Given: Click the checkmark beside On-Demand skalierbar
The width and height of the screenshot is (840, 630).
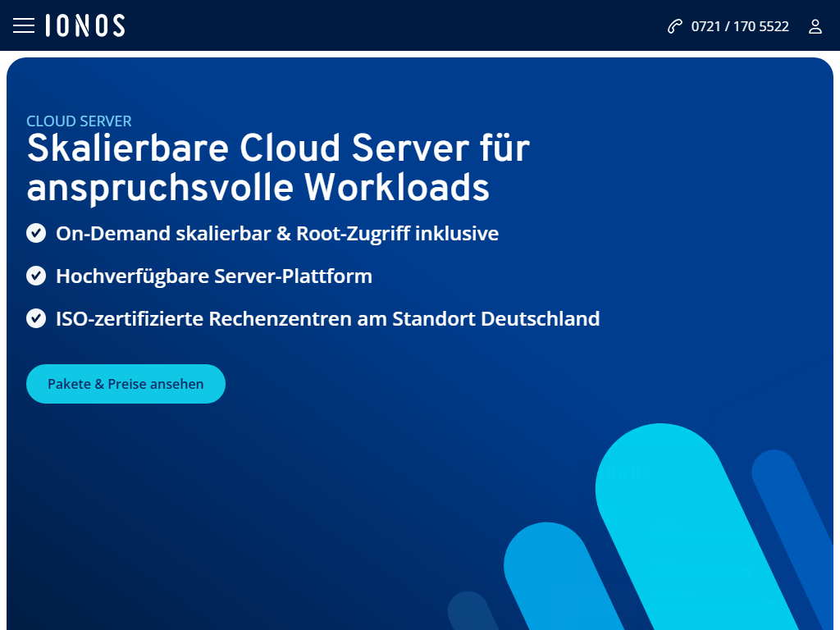Looking at the screenshot, I should 36,233.
